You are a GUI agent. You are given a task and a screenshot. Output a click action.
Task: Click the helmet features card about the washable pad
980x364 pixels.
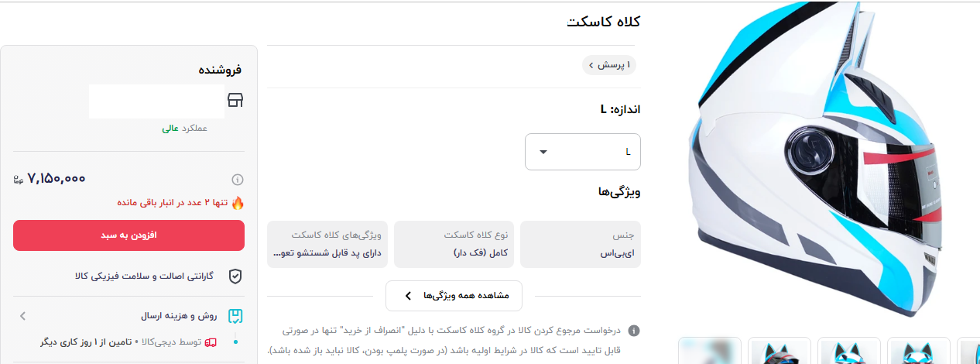click(x=327, y=244)
